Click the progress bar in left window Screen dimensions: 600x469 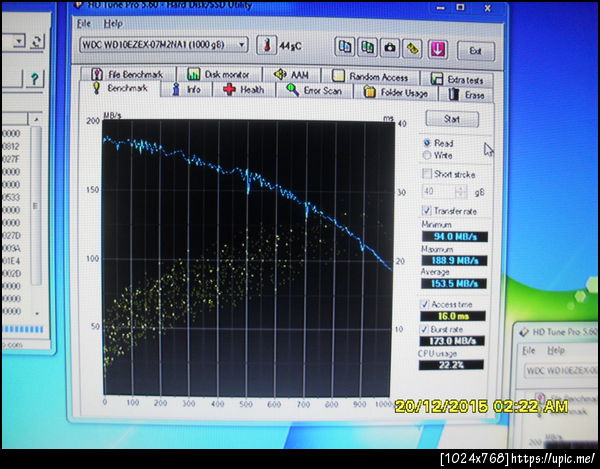coord(23,329)
